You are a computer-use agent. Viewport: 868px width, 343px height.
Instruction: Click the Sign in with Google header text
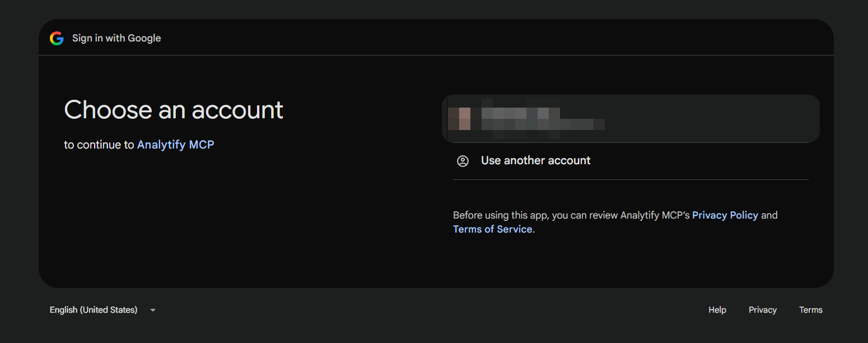(x=116, y=38)
